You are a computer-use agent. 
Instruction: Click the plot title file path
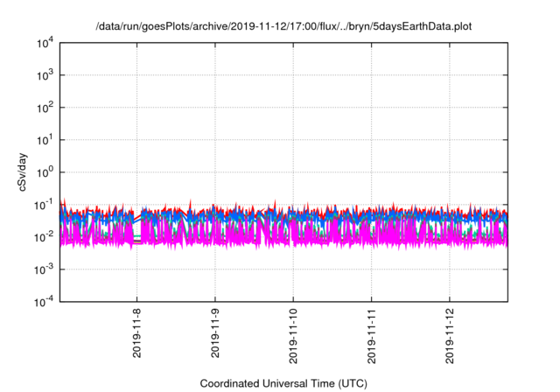click(x=283, y=26)
